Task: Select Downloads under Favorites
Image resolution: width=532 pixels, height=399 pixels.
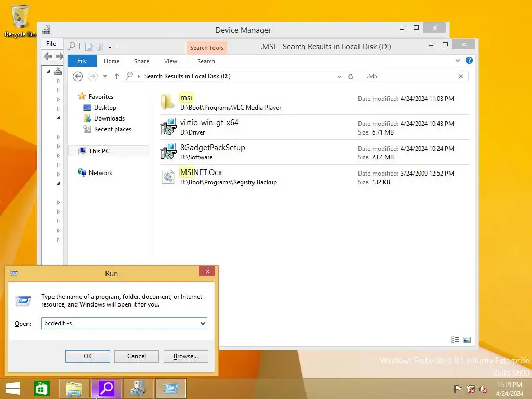Action: point(109,118)
